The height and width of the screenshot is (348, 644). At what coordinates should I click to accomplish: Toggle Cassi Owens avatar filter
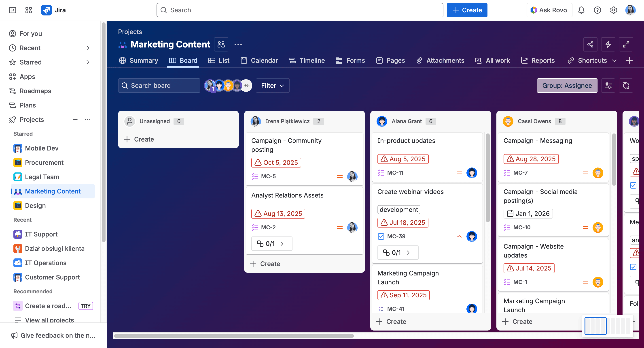[x=228, y=86]
